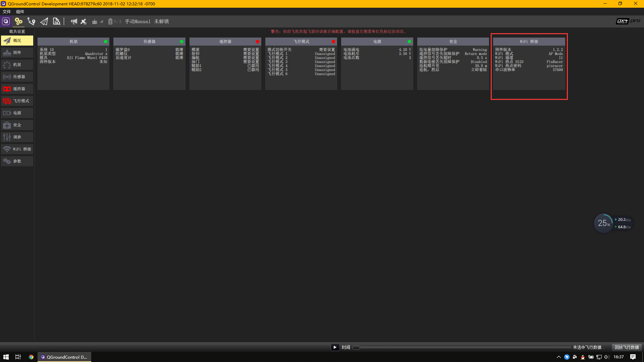Click 飞行模式 summary card header
Image resolution: width=644 pixels, height=362 pixels.
click(x=301, y=42)
